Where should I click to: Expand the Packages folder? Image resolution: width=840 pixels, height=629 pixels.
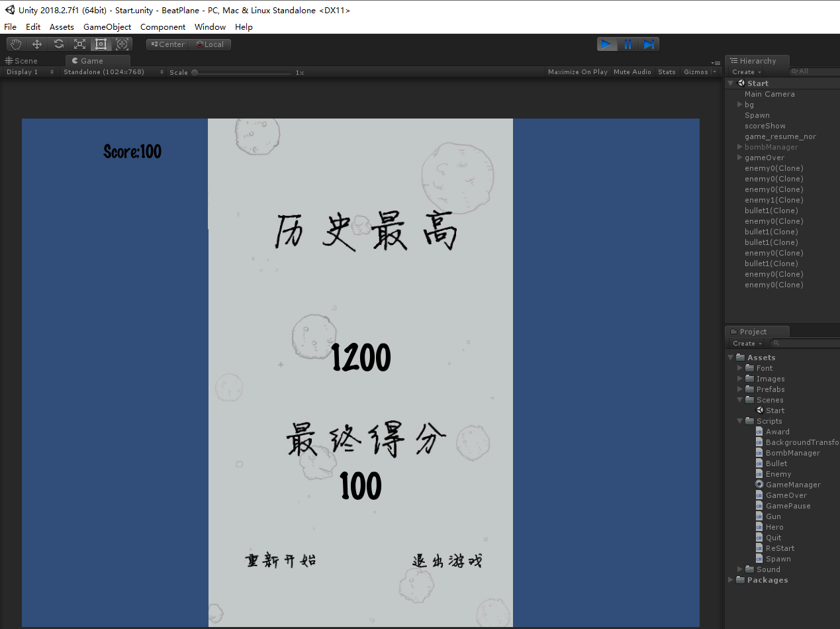click(731, 580)
